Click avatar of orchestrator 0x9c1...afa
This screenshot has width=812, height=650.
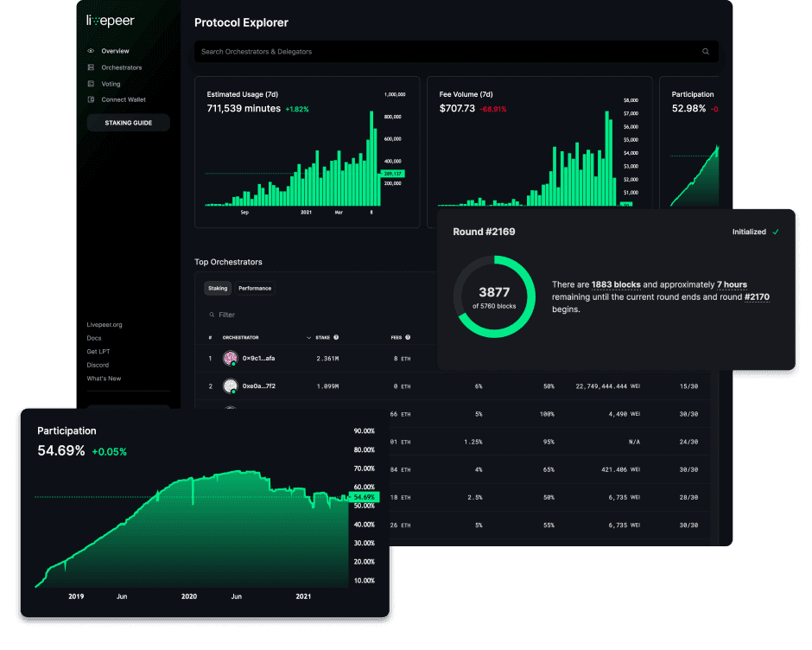(231, 358)
